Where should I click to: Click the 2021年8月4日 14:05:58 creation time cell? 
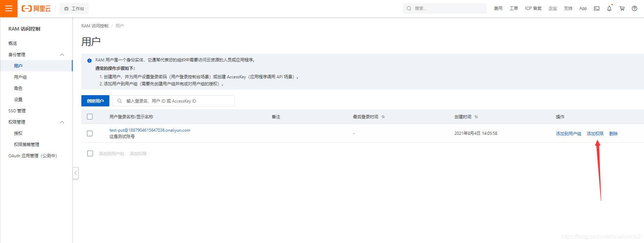476,133
